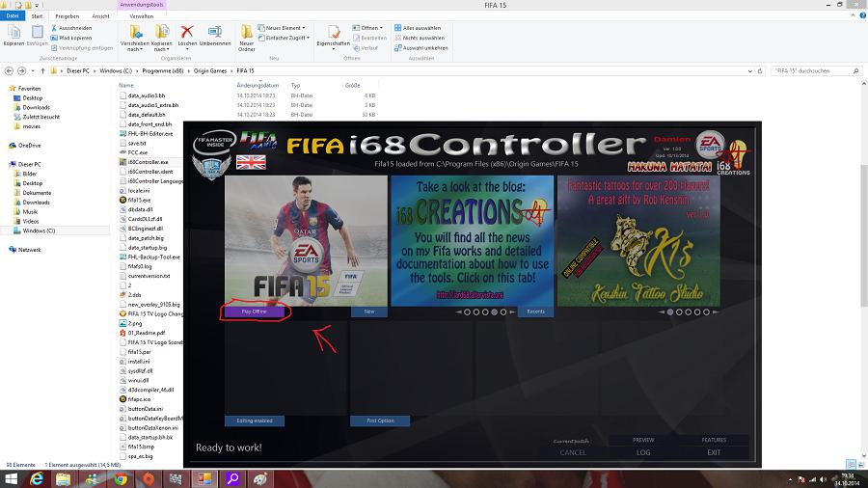This screenshot has height=488, width=868.
Task: Click right arrow of the tattoo banner carousel
Action: point(716,312)
